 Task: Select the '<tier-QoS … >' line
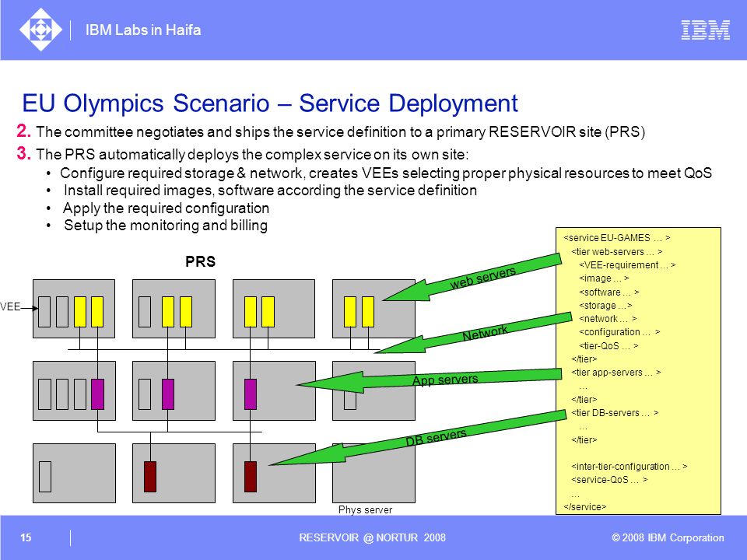pos(608,345)
